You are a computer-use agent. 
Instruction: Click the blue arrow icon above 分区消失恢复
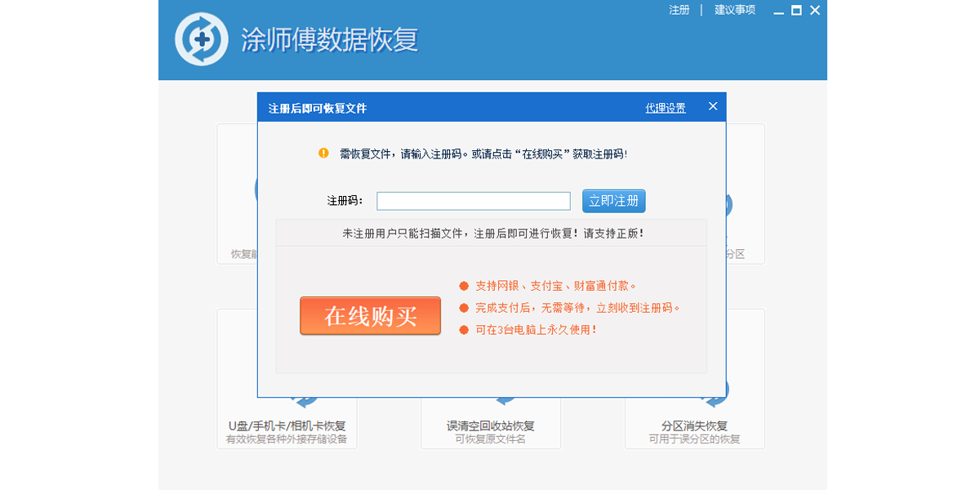coord(715,402)
